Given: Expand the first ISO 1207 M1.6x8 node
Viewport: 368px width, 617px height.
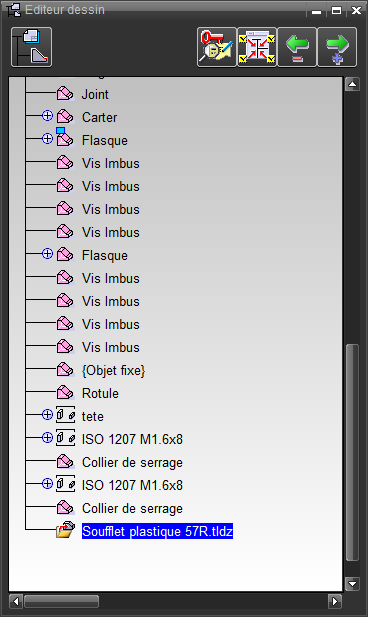Looking at the screenshot, I should click(47, 438).
